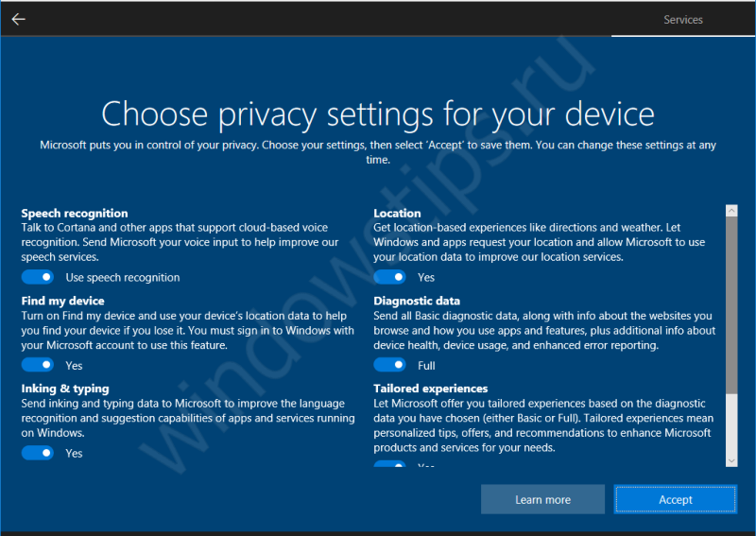Click the 'Microsoft puts you in control' subtitle
The width and height of the screenshot is (756, 536).
pyautogui.click(x=378, y=152)
